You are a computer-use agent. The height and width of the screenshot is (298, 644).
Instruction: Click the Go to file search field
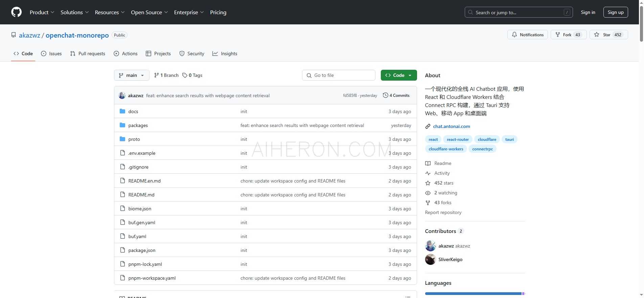click(339, 75)
